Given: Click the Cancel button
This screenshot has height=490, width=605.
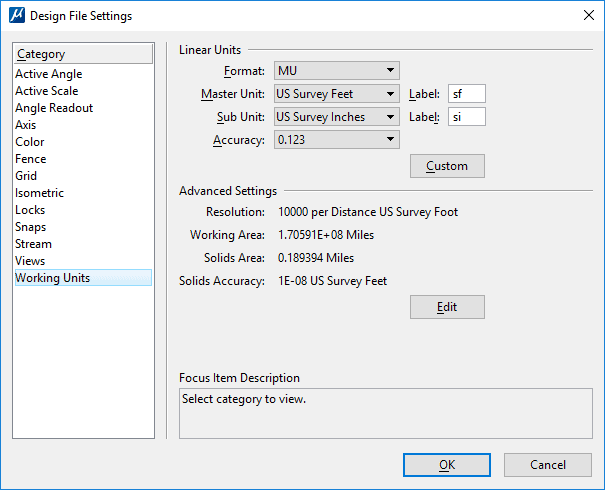Looking at the screenshot, I should [547, 465].
